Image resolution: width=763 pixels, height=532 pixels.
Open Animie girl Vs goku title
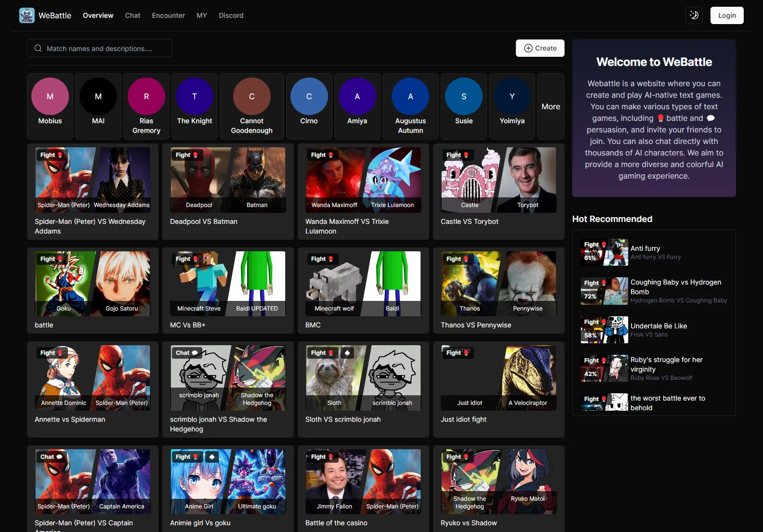coord(200,523)
